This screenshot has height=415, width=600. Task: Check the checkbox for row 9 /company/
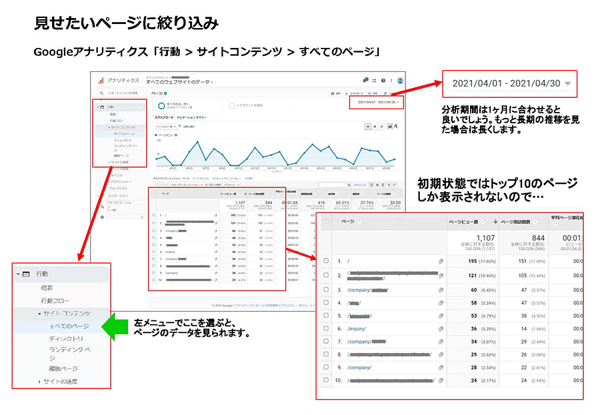(x=326, y=367)
